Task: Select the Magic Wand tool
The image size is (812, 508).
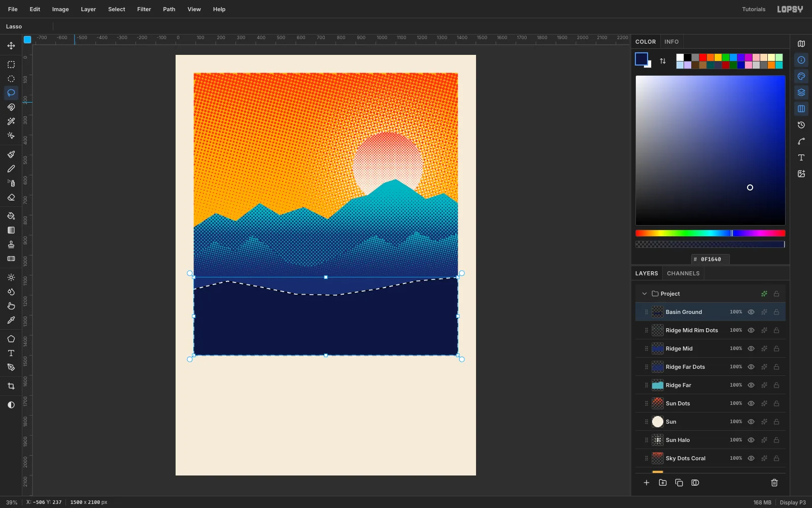Action: click(11, 121)
